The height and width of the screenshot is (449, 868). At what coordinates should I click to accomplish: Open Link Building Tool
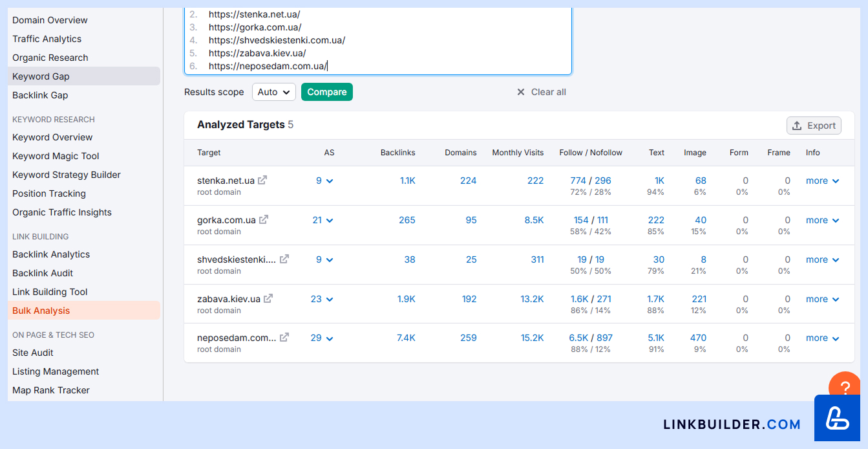pyautogui.click(x=50, y=292)
